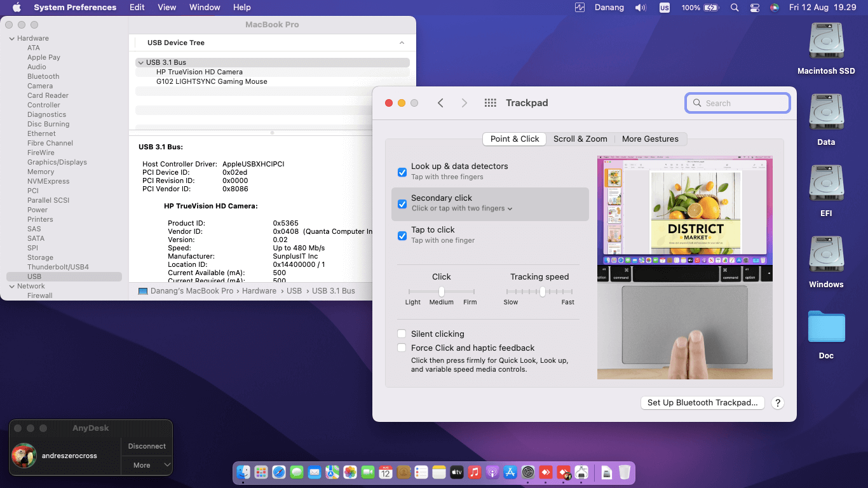Open the help question mark button

point(777,403)
